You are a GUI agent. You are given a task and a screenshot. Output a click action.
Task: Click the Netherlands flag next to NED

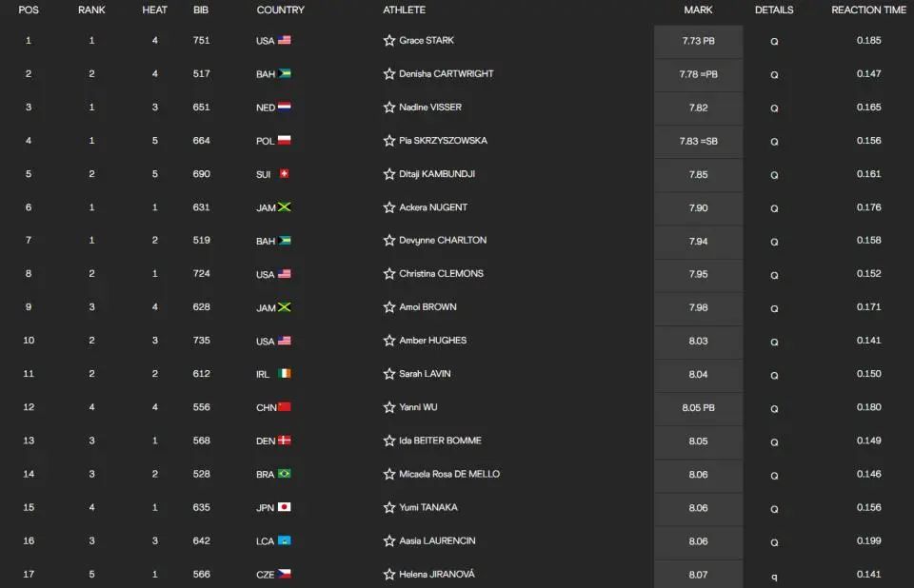pos(285,107)
